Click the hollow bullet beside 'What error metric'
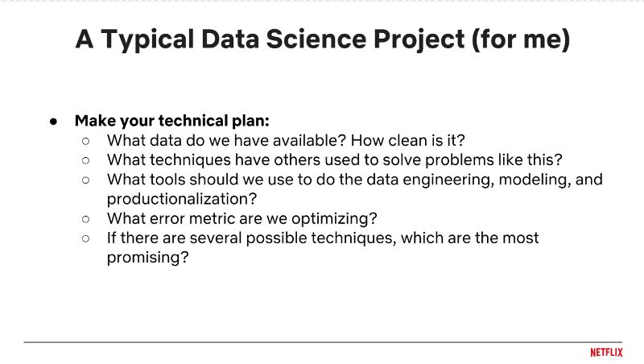 click(x=86, y=218)
